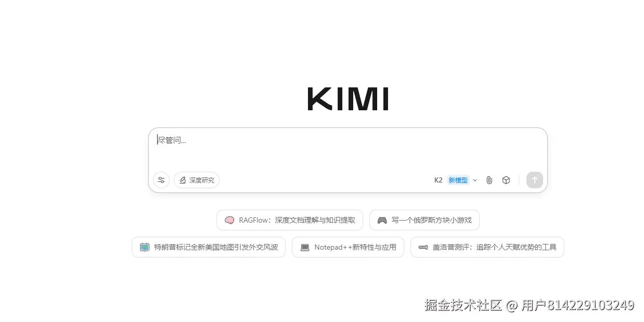Click the blue 新模型 badge

(458, 180)
